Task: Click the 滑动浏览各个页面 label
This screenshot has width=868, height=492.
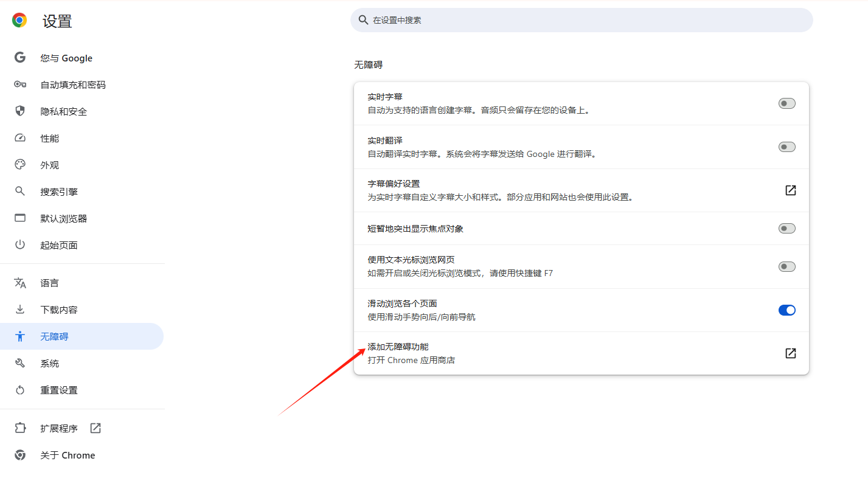Action: (402, 303)
